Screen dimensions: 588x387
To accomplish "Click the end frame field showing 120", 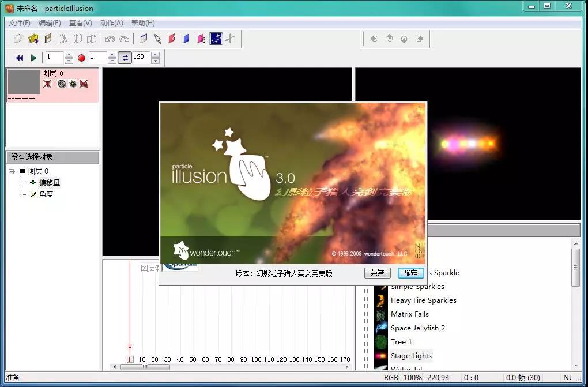I will [141, 58].
